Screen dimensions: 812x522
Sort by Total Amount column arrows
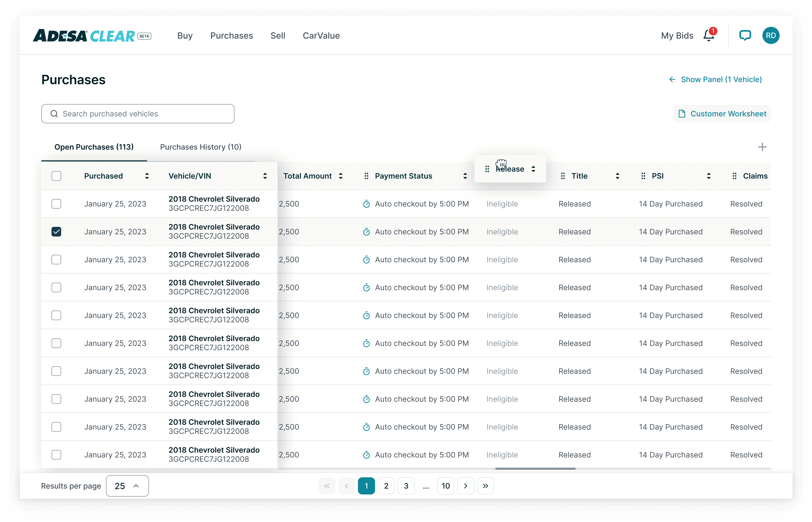[341, 176]
